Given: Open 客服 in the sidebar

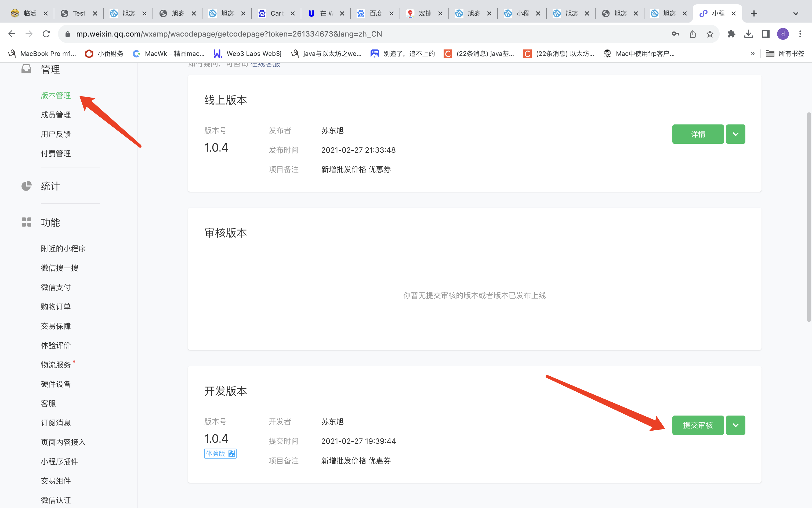Looking at the screenshot, I should tap(48, 403).
